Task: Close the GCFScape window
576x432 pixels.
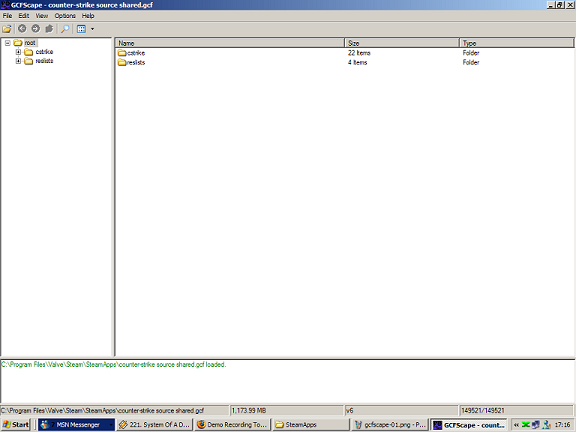Action: 569,5
